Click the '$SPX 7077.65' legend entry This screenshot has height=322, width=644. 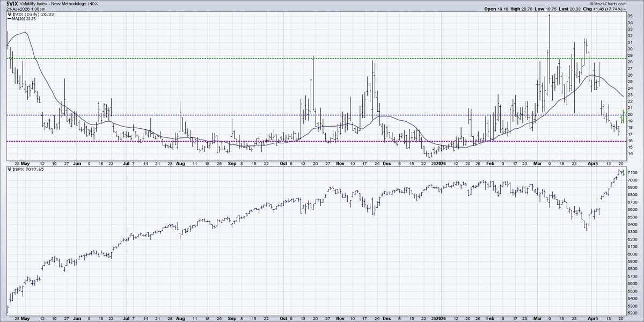click(x=28, y=169)
